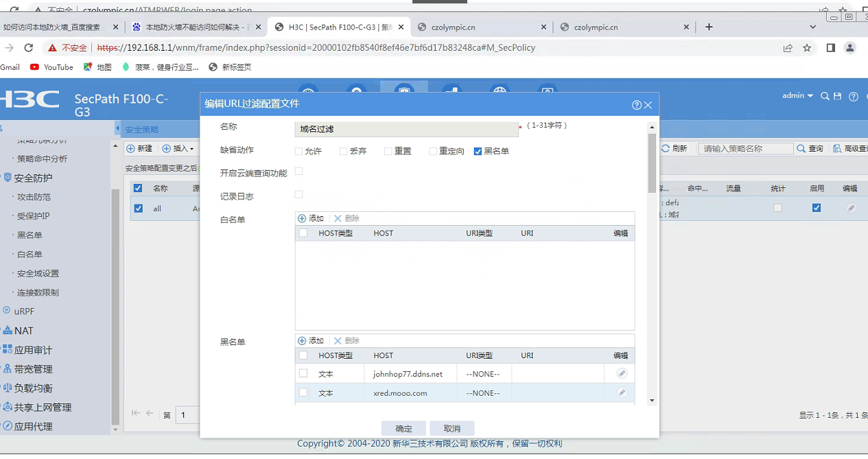Click the 取消 button
This screenshot has height=459, width=868.
[x=452, y=428]
